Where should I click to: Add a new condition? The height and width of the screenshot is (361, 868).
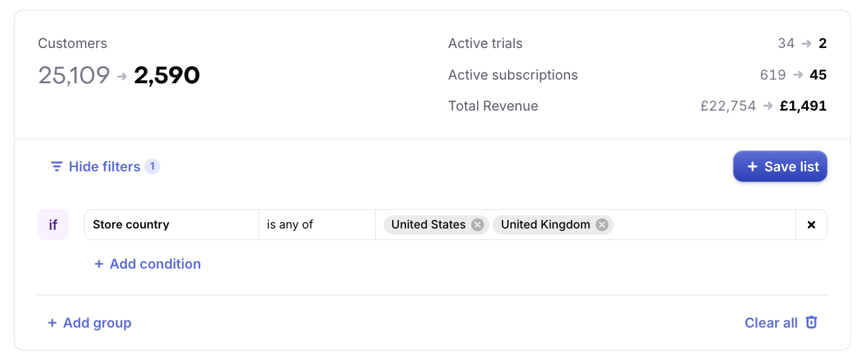[147, 264]
